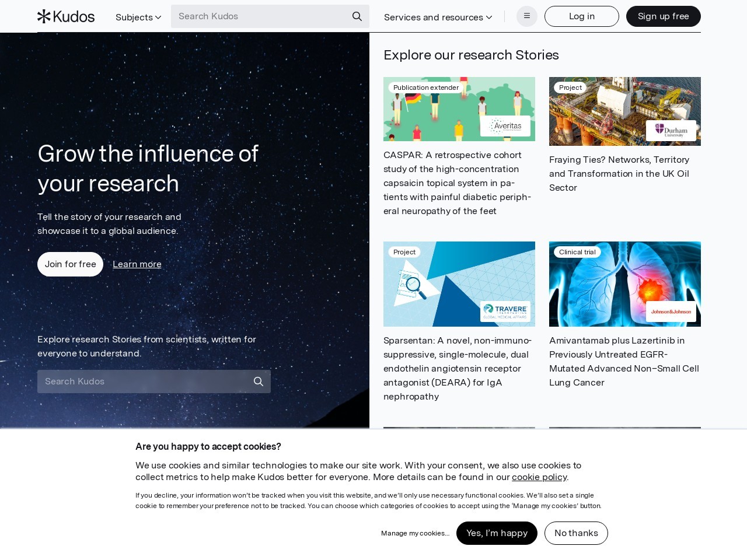
Task: Decline cookies with No thanks
Action: tap(576, 533)
